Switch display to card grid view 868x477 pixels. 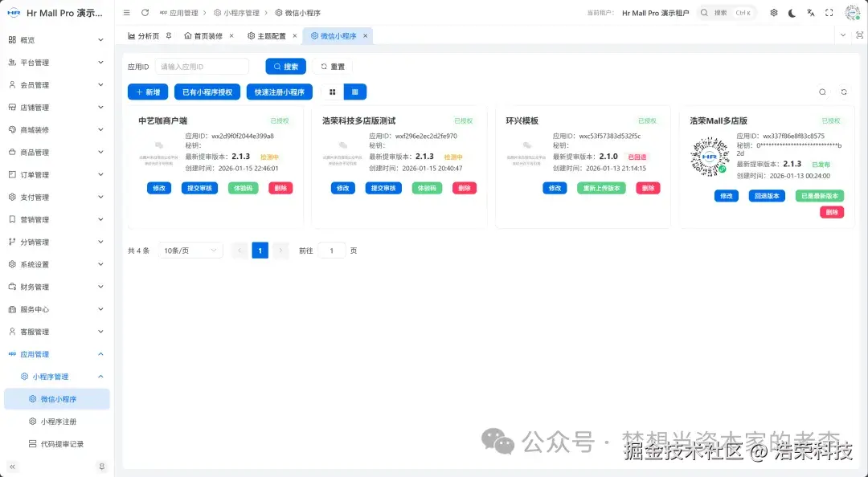click(333, 92)
